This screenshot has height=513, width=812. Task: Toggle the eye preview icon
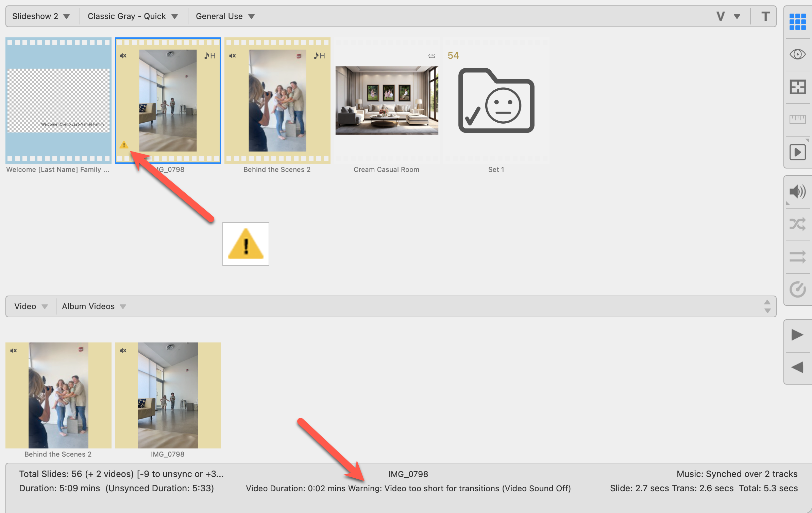tap(797, 54)
